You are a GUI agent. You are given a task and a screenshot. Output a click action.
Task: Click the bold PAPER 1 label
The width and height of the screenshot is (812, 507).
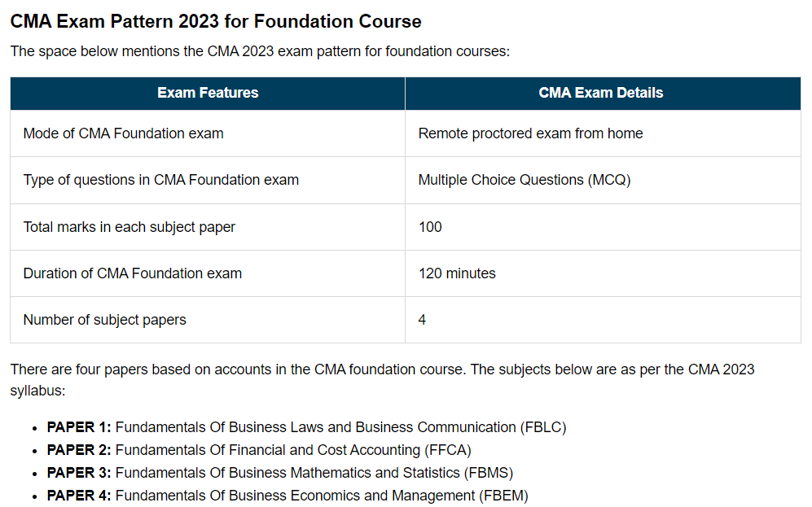pos(79,427)
